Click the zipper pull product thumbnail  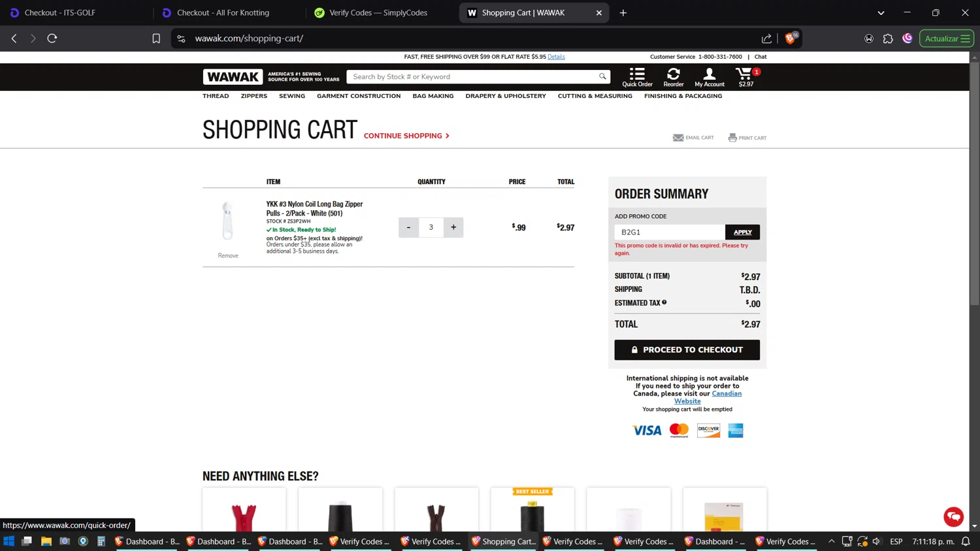click(227, 221)
